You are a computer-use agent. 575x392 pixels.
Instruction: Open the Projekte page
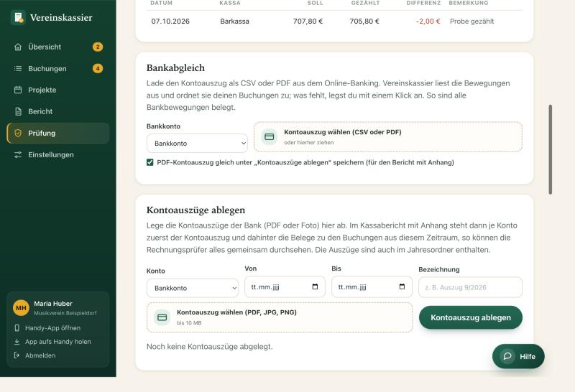58,90
